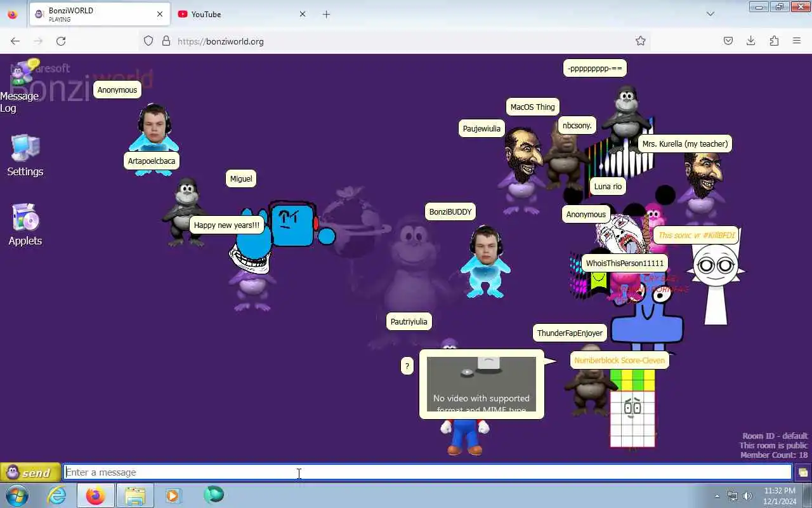Open the Message Log icon
The image size is (812, 508).
[24, 86]
